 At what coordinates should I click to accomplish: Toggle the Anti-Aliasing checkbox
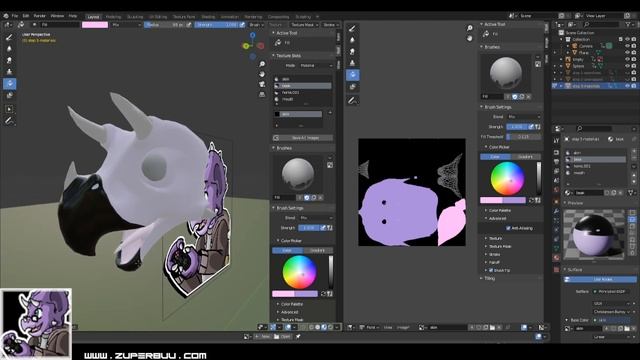508,228
